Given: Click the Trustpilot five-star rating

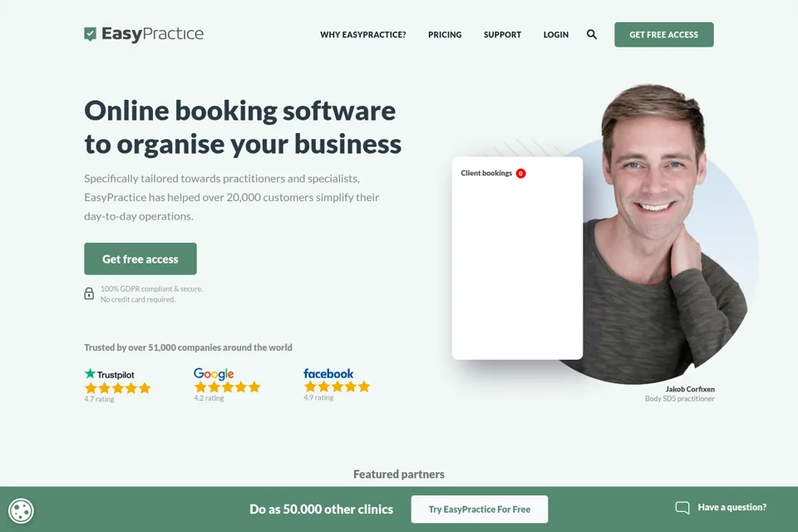Looking at the screenshot, I should coord(117,388).
